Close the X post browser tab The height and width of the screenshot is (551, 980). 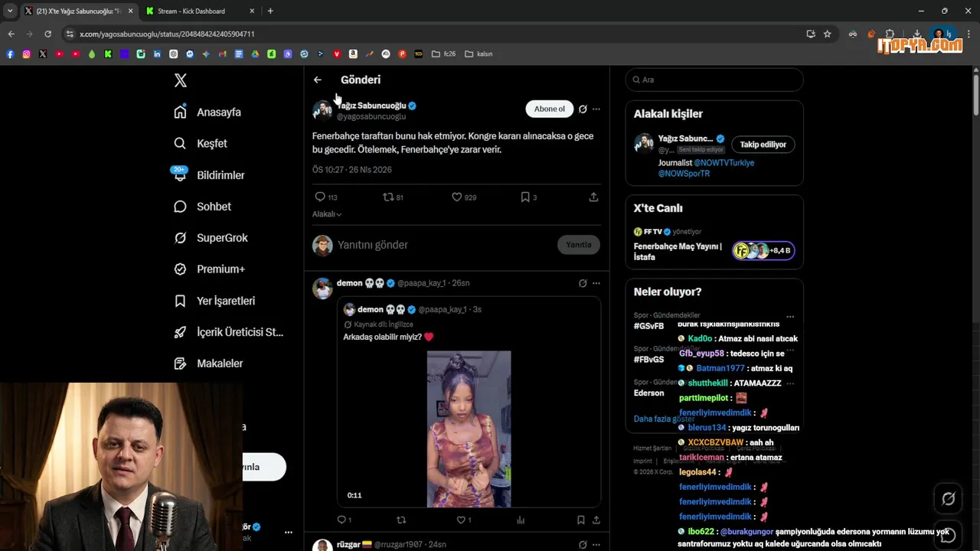pyautogui.click(x=130, y=11)
